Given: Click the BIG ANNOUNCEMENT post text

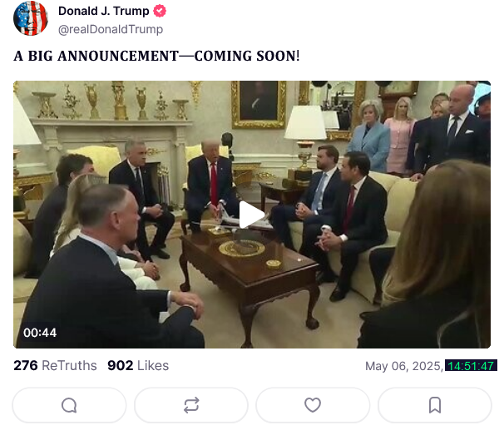Looking at the screenshot, I should click(156, 56).
